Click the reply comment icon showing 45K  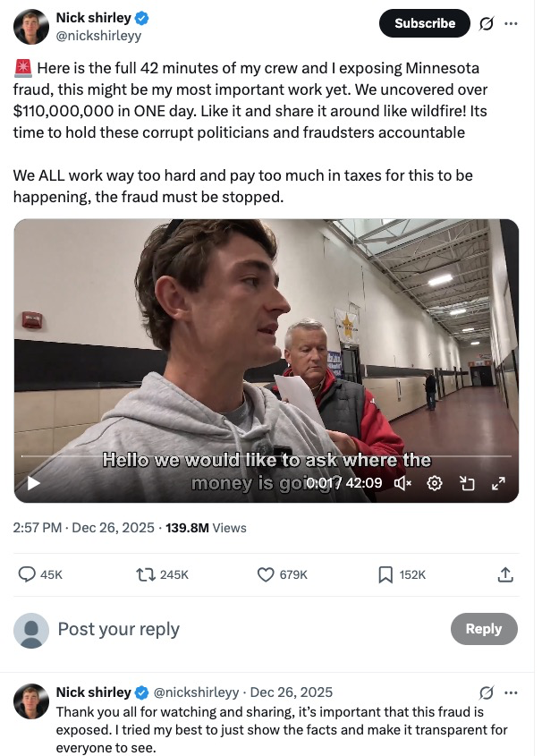(x=28, y=574)
